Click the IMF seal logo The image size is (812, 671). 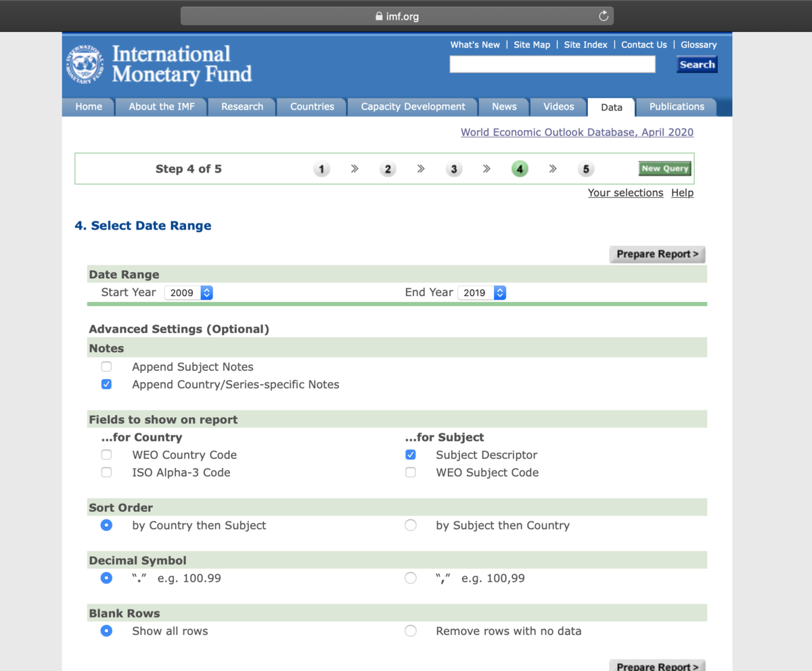coord(85,65)
